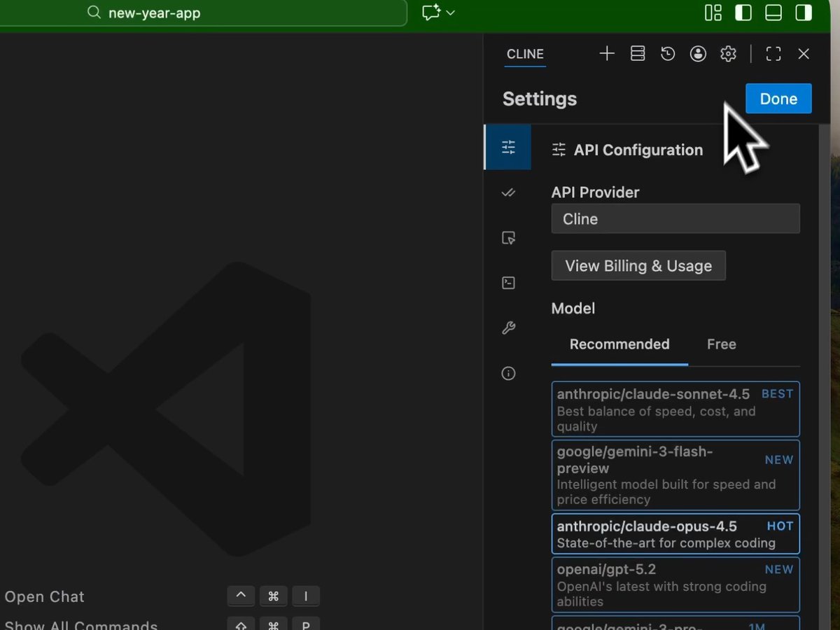Screen dimensions: 840x630
Task: Click the customize layout icon
Action: click(x=713, y=13)
